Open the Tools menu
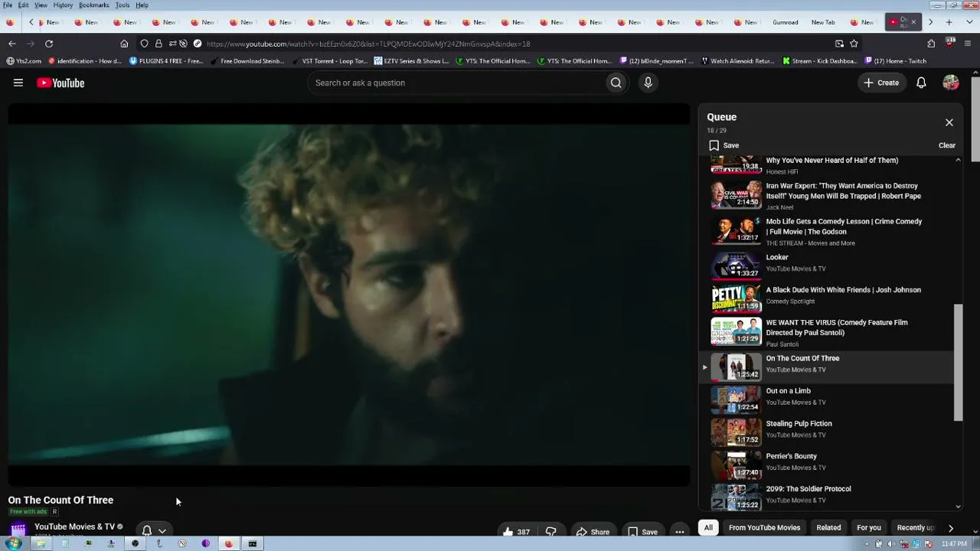Viewport: 980px width, 551px height. (x=122, y=5)
